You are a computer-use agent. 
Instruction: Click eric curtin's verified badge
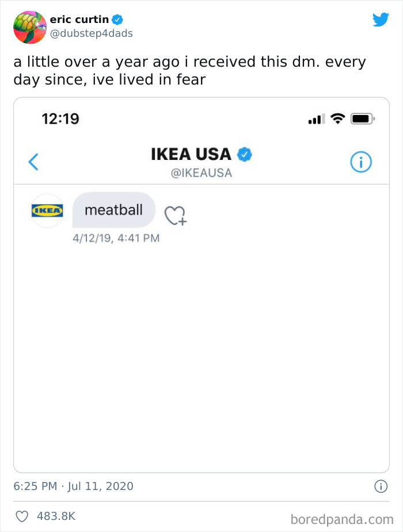[118, 19]
